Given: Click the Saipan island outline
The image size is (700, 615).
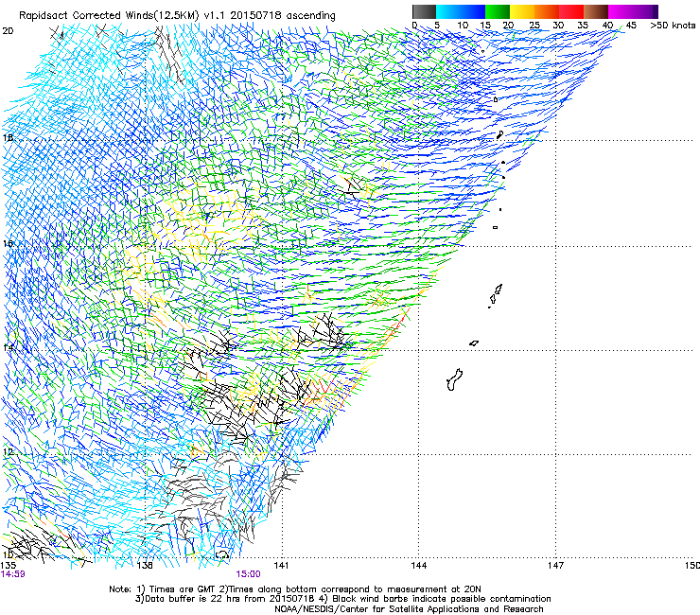Looking at the screenshot, I should (x=499, y=290).
